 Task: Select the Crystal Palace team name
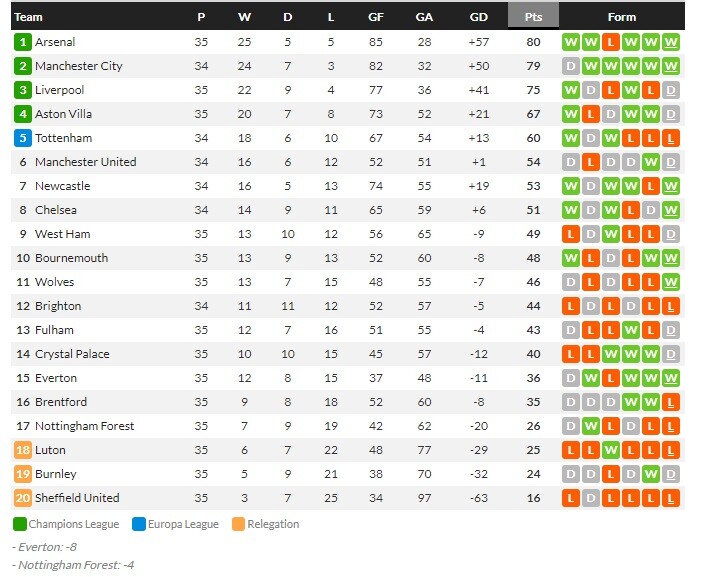click(72, 354)
